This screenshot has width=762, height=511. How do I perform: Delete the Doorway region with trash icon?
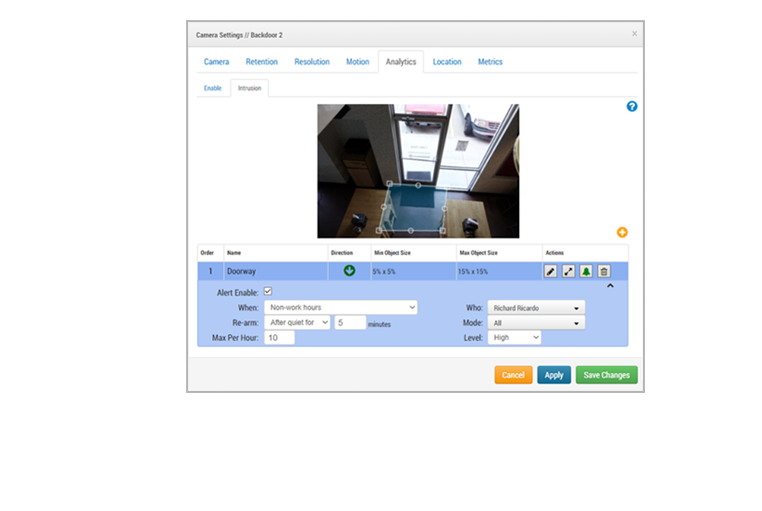click(604, 271)
